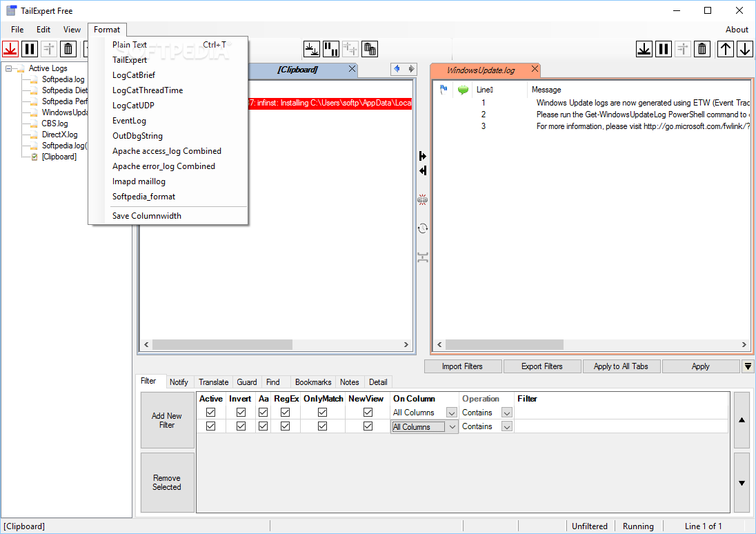This screenshot has width=756, height=534.
Task: Toggle RegEx checkbox in the second filter row
Action: [286, 426]
